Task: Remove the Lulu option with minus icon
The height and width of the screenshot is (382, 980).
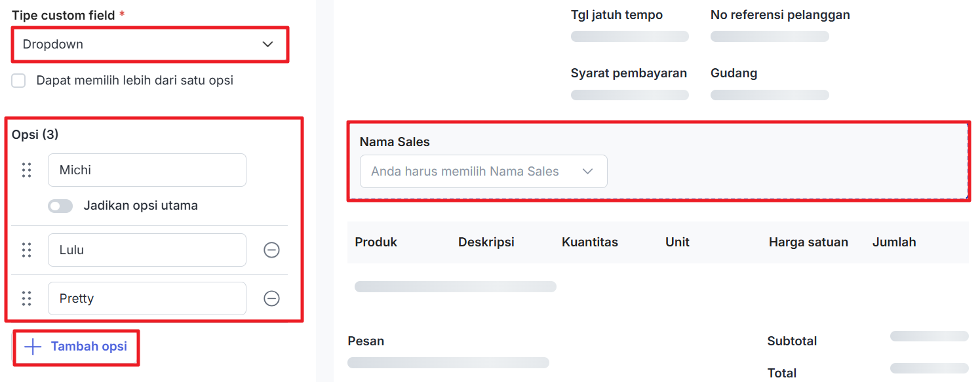Action: (x=271, y=250)
